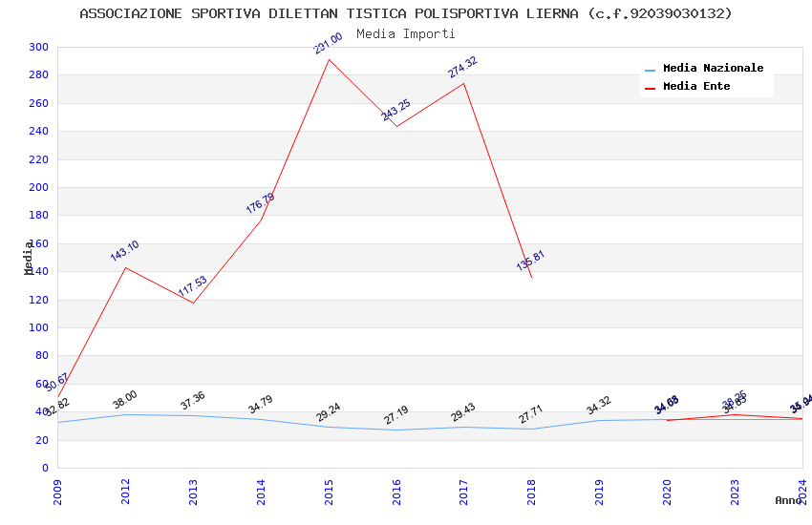Select the 27.19 data label

(x=396, y=415)
